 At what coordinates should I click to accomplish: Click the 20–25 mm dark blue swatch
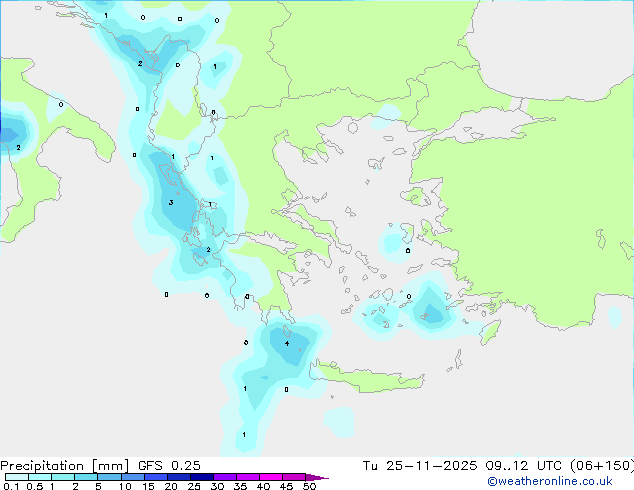tap(179, 477)
